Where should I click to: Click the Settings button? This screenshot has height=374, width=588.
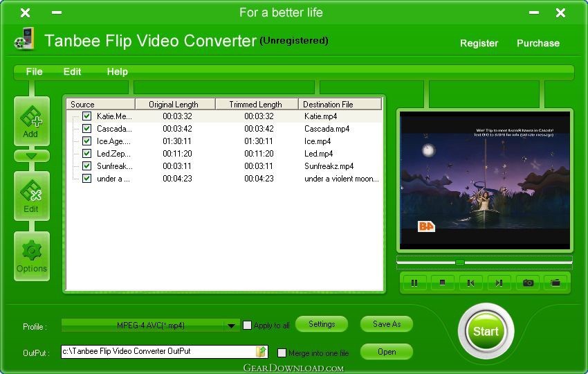coord(322,324)
